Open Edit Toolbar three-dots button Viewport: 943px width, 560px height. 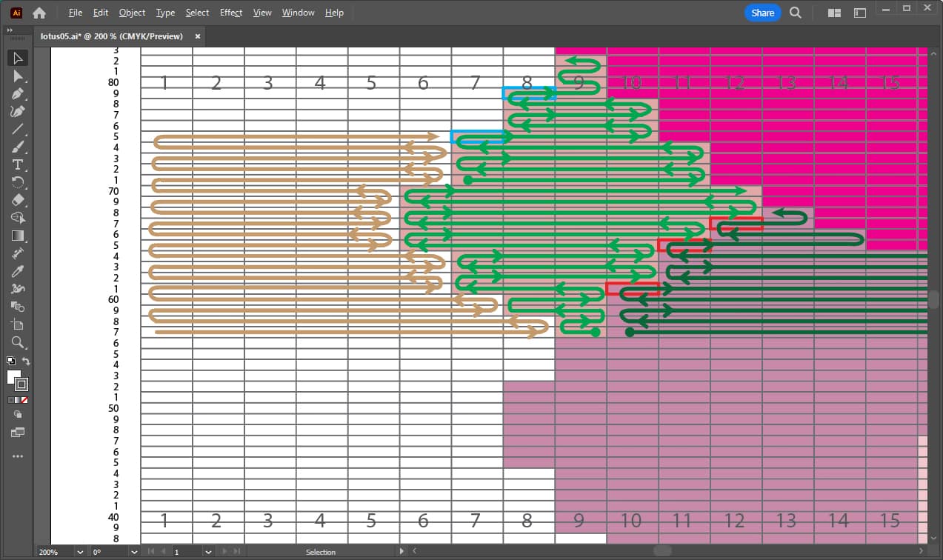pos(18,456)
